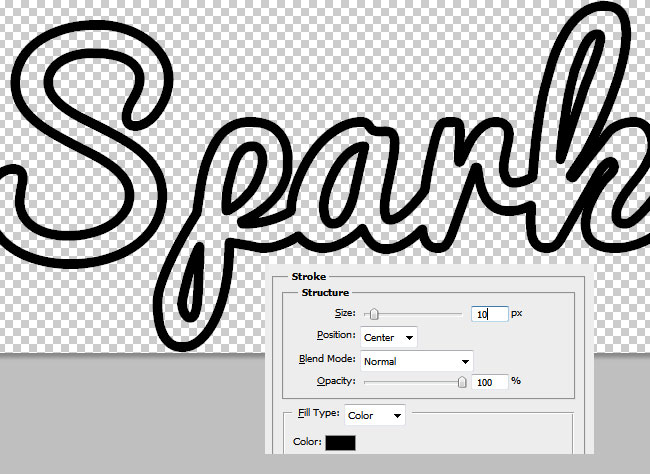
Task: Open the Position dropdown showing Center
Action: point(389,338)
